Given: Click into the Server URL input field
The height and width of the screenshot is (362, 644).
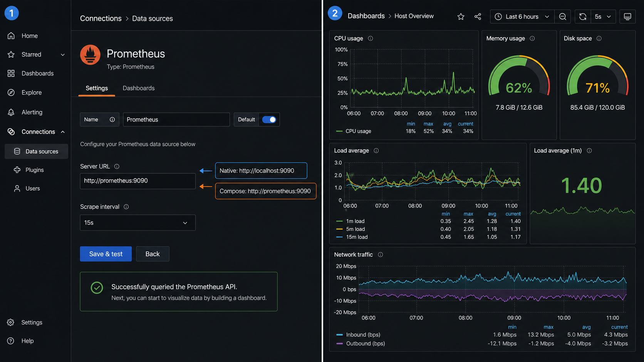Looking at the screenshot, I should (138, 181).
